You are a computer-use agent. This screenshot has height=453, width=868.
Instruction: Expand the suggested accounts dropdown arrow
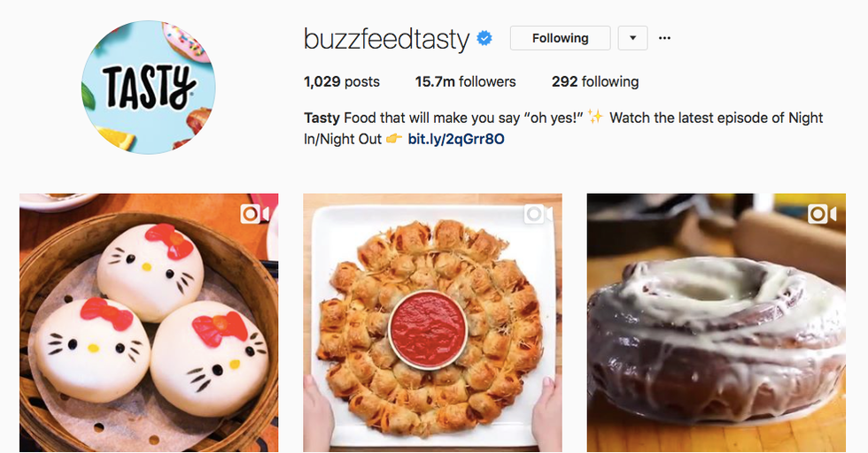pyautogui.click(x=632, y=38)
